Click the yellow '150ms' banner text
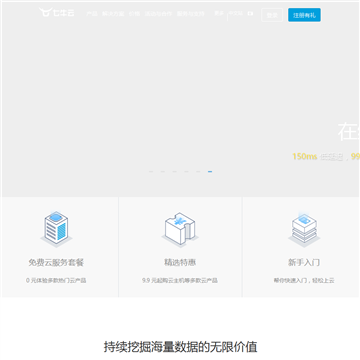The width and height of the screenshot is (360, 360). [305, 156]
